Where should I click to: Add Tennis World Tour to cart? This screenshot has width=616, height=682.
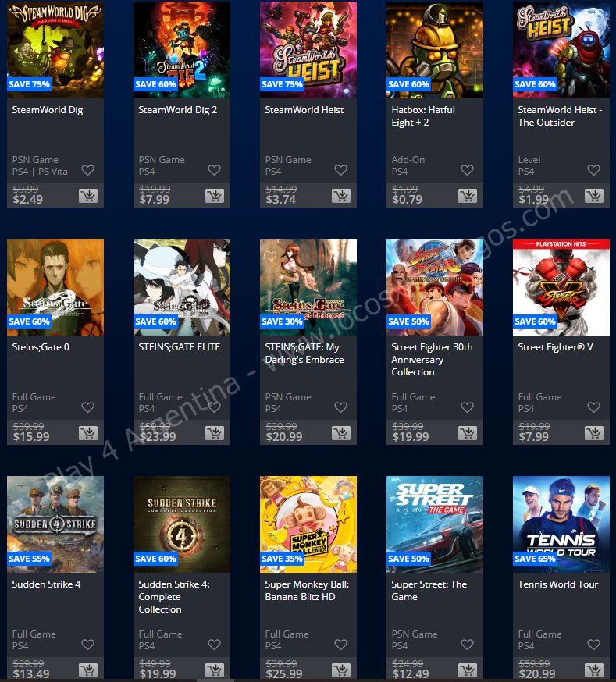[594, 670]
